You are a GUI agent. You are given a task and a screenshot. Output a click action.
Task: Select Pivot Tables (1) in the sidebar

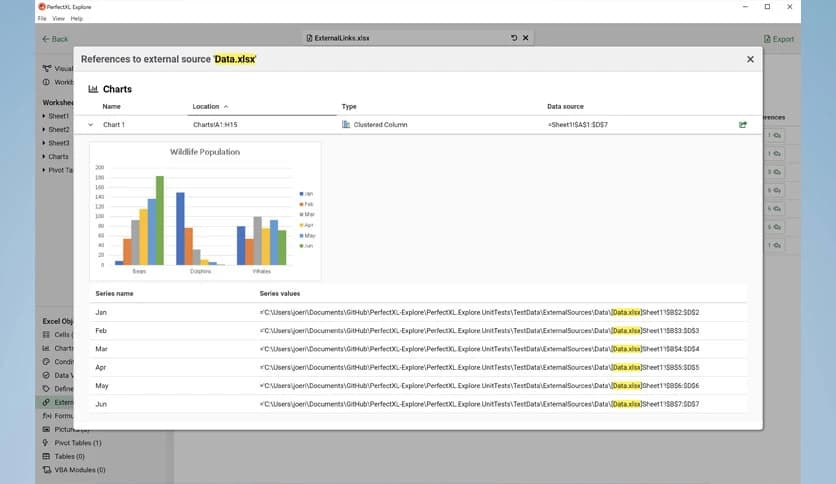[x=76, y=442]
